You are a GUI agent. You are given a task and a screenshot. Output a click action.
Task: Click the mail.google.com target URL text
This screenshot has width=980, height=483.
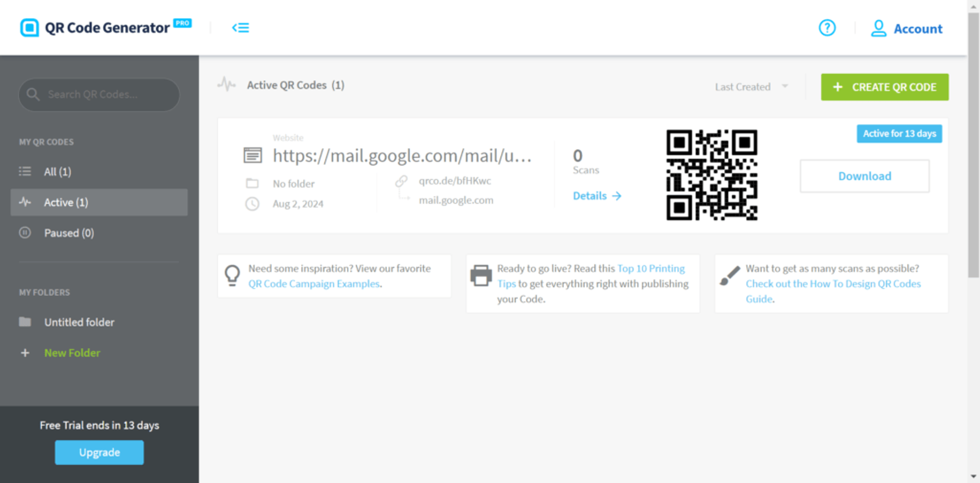456,200
